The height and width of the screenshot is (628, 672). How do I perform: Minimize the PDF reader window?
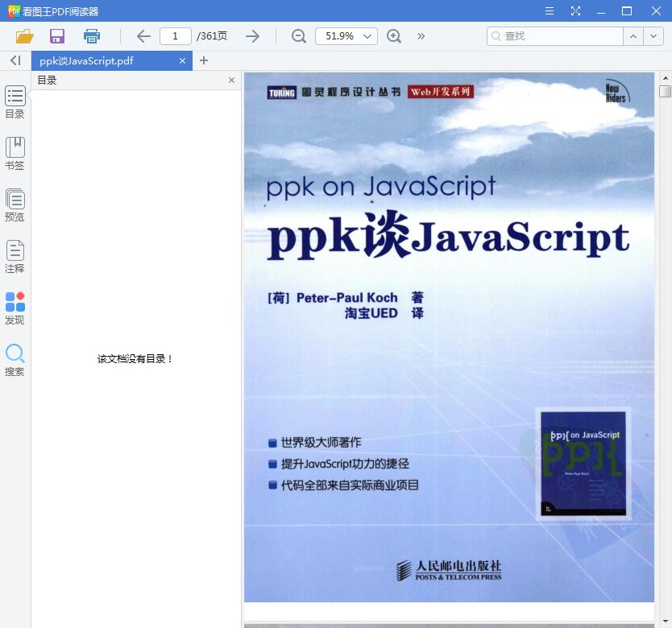pos(601,11)
